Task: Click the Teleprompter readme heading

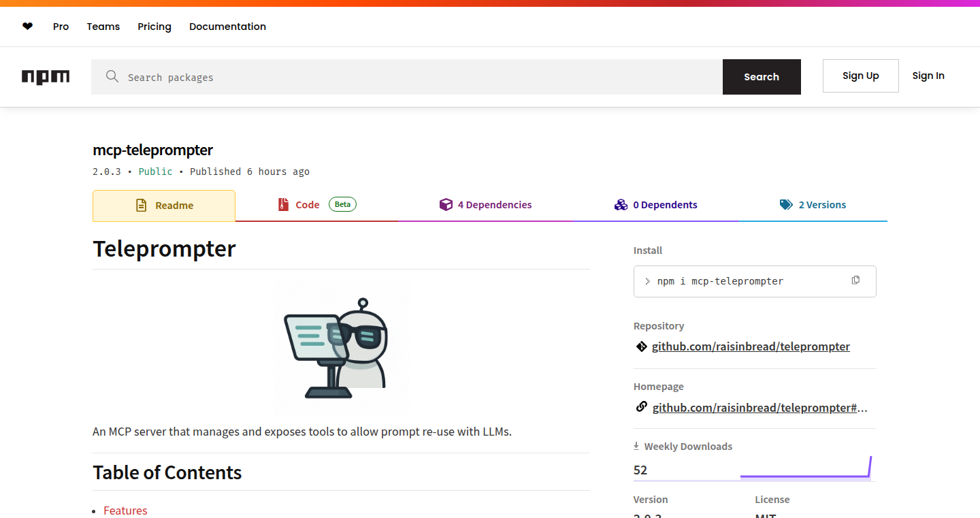Action: (x=164, y=249)
